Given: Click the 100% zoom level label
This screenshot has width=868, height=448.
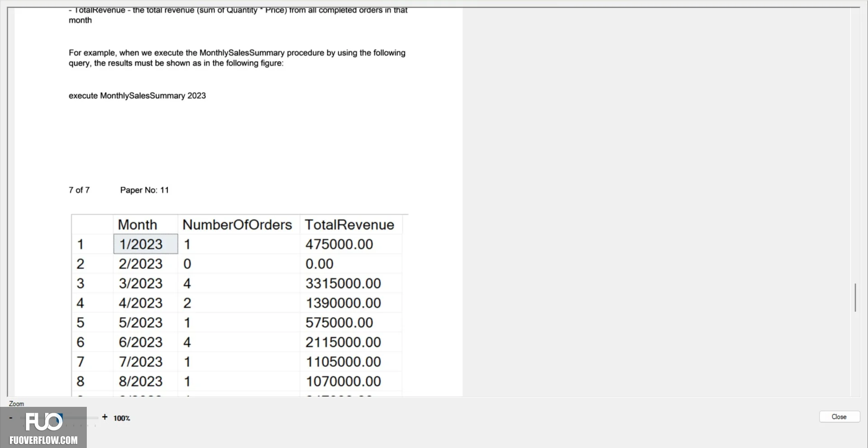Looking at the screenshot, I should point(122,418).
